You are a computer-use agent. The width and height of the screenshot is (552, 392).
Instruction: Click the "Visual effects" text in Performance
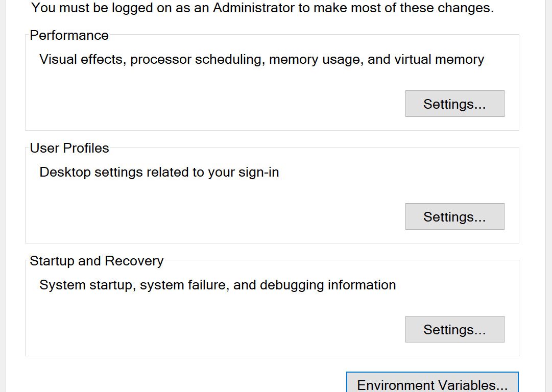coord(81,59)
